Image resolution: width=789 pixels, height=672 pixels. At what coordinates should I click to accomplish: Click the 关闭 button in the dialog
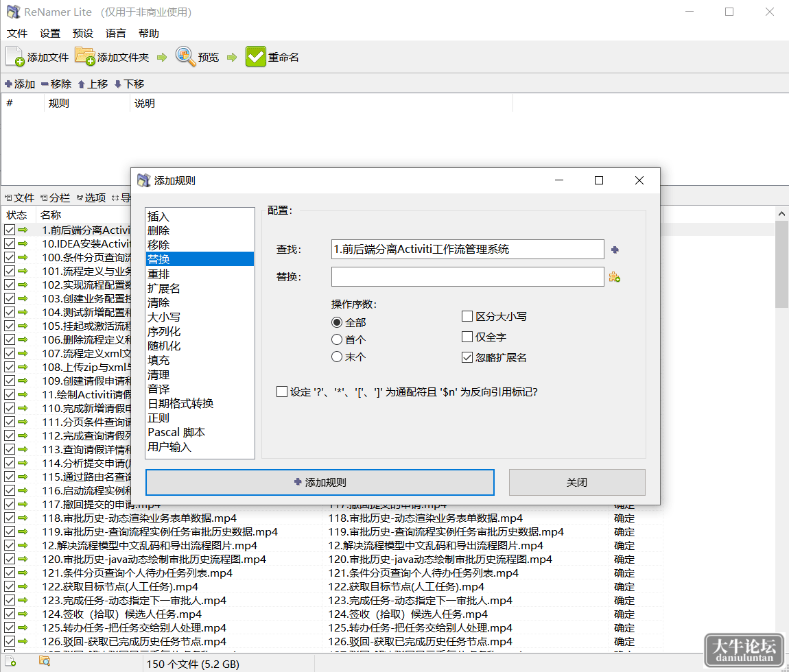[x=577, y=482]
